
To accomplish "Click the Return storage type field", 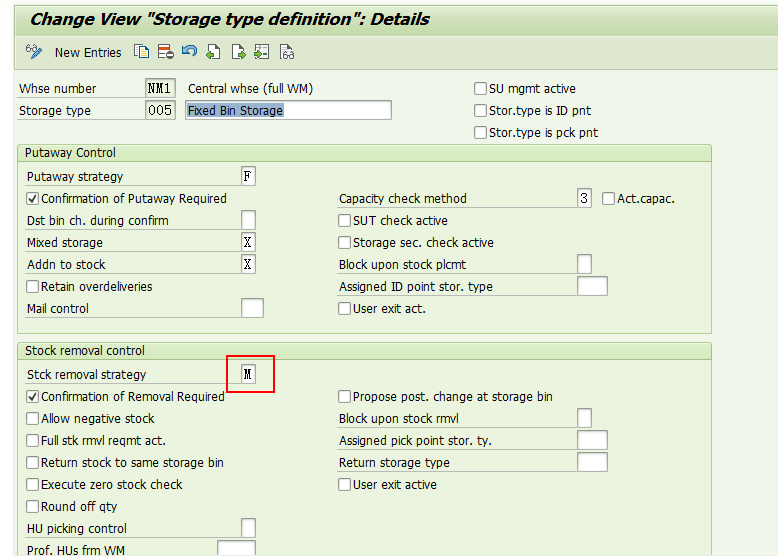I will coord(592,462).
